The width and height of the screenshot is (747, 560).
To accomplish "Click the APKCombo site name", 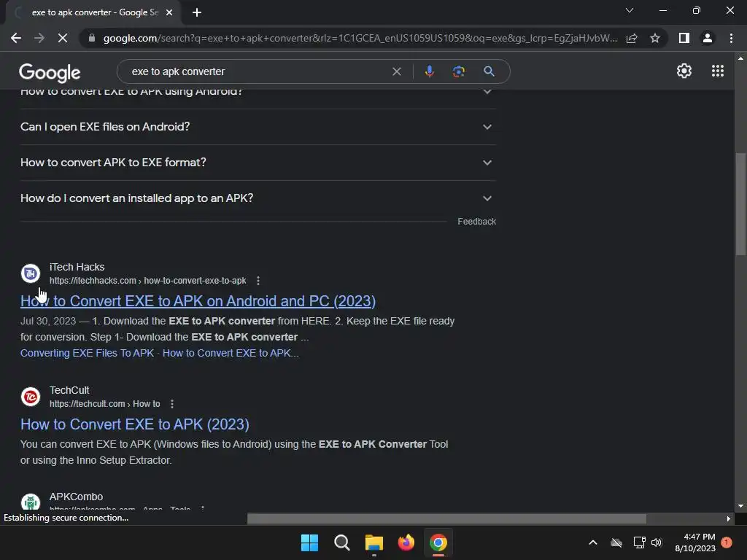I will [x=76, y=497].
